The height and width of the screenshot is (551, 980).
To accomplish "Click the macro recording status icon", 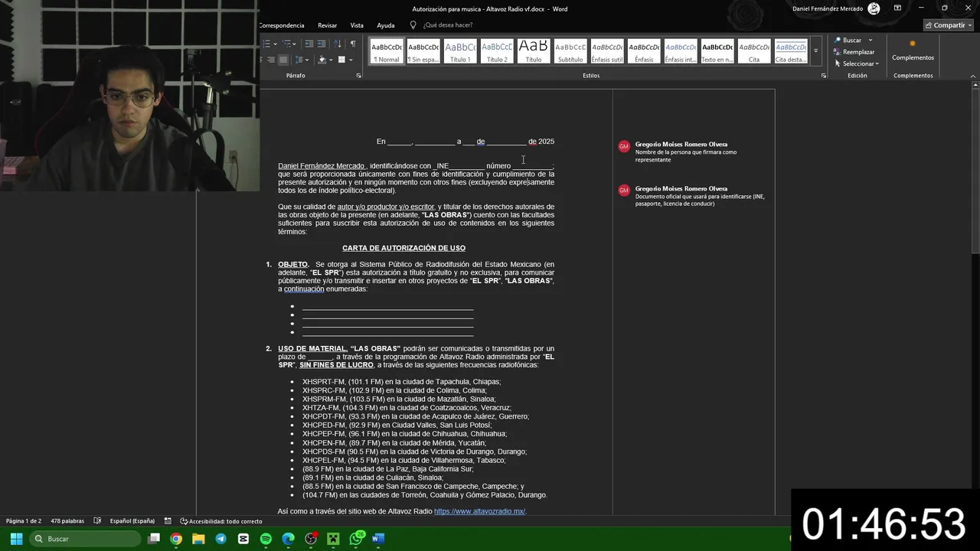I will coord(167,521).
